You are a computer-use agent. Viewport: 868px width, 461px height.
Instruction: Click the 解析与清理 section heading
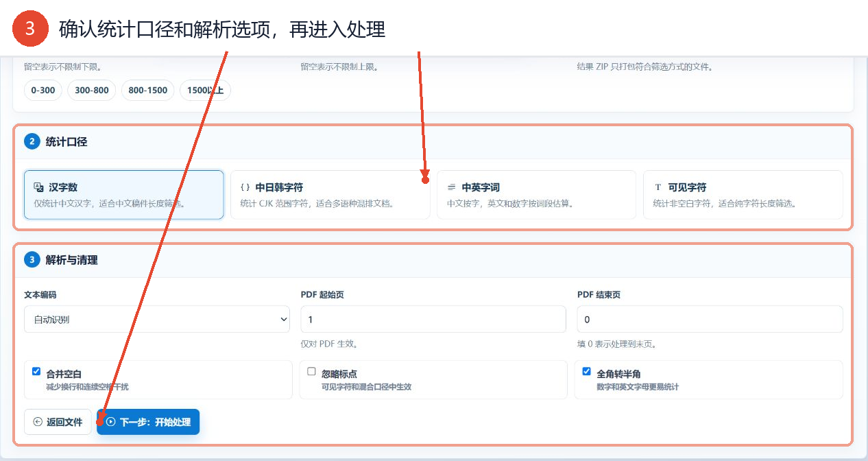(x=72, y=260)
